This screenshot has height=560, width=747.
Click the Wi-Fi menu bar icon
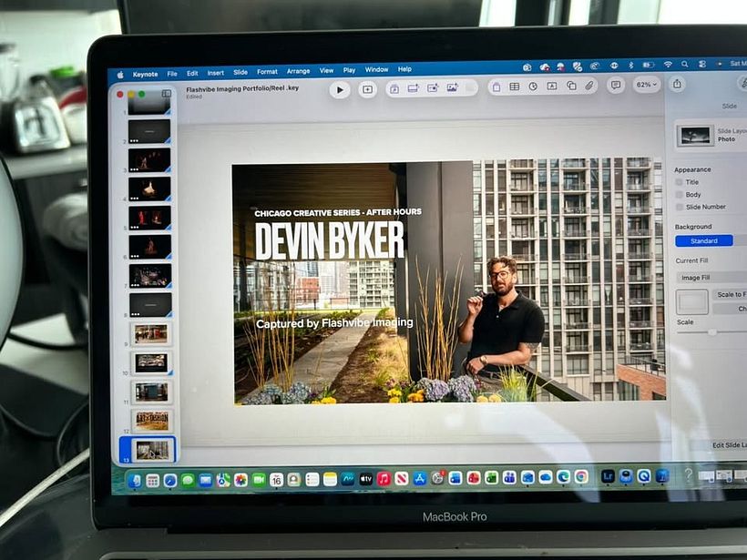pos(668,65)
